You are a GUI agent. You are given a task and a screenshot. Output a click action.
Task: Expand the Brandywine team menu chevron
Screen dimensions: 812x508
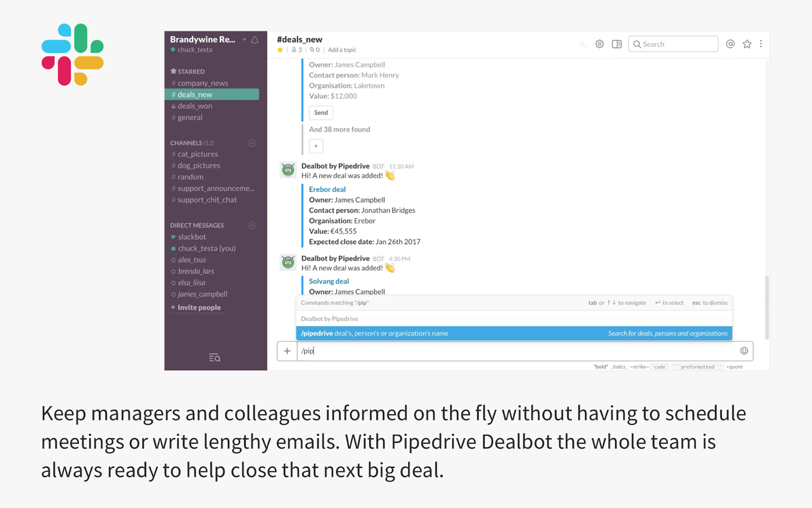(x=244, y=40)
